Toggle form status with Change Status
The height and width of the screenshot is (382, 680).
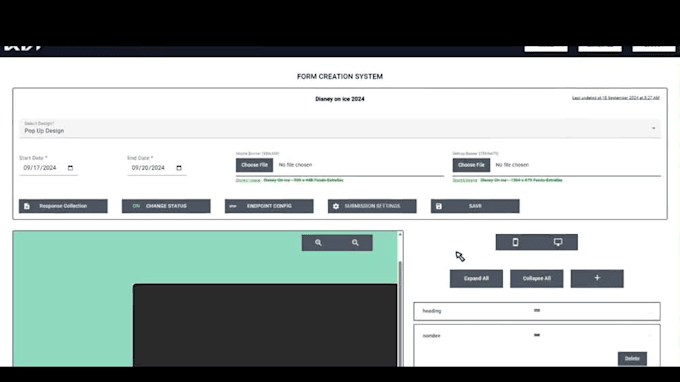tap(166, 206)
